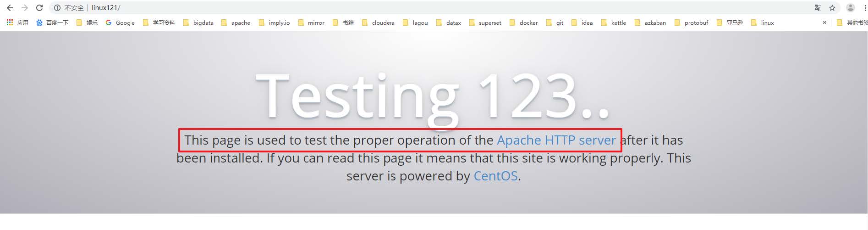This screenshot has height=230, width=868.
Task: Open the linux bookmarks folder
Action: (763, 22)
